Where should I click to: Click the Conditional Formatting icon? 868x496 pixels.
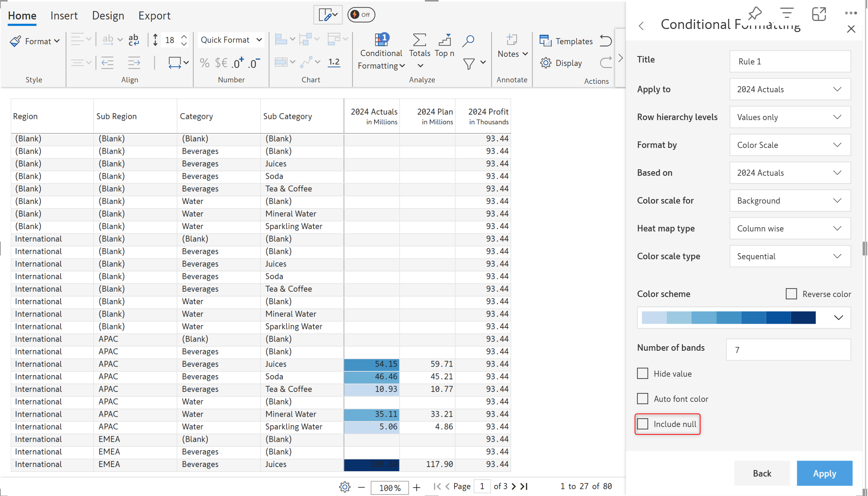[381, 40]
